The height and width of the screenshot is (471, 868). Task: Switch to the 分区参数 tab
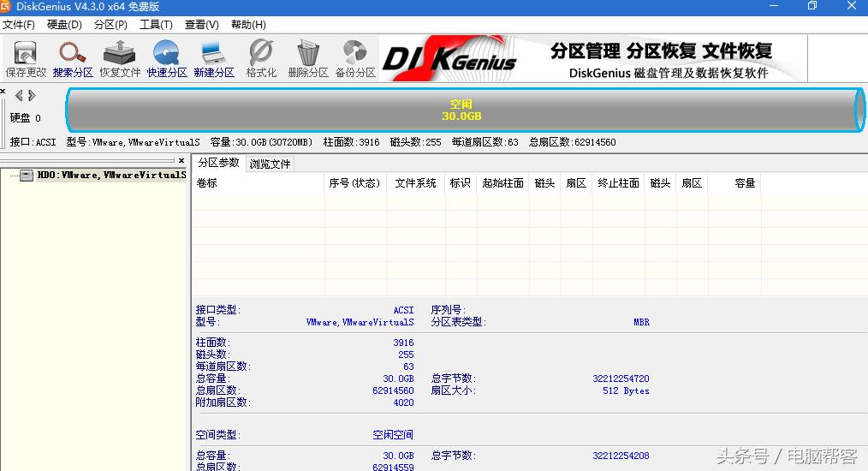coord(218,163)
